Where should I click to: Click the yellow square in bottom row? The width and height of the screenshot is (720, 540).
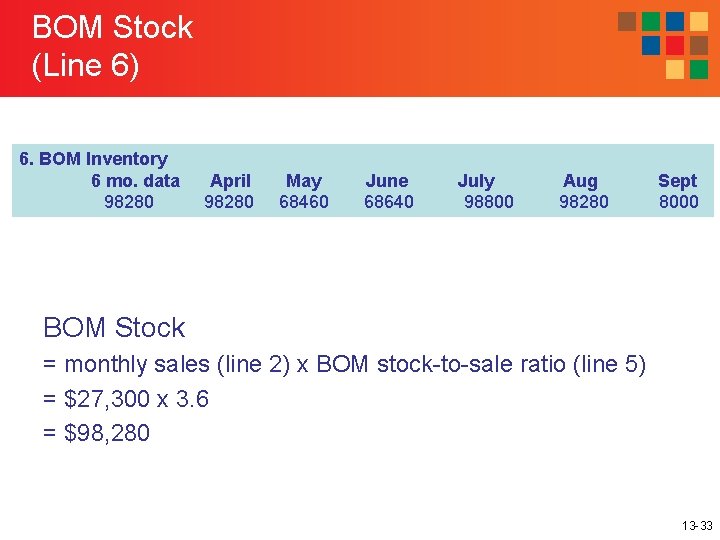(x=675, y=69)
